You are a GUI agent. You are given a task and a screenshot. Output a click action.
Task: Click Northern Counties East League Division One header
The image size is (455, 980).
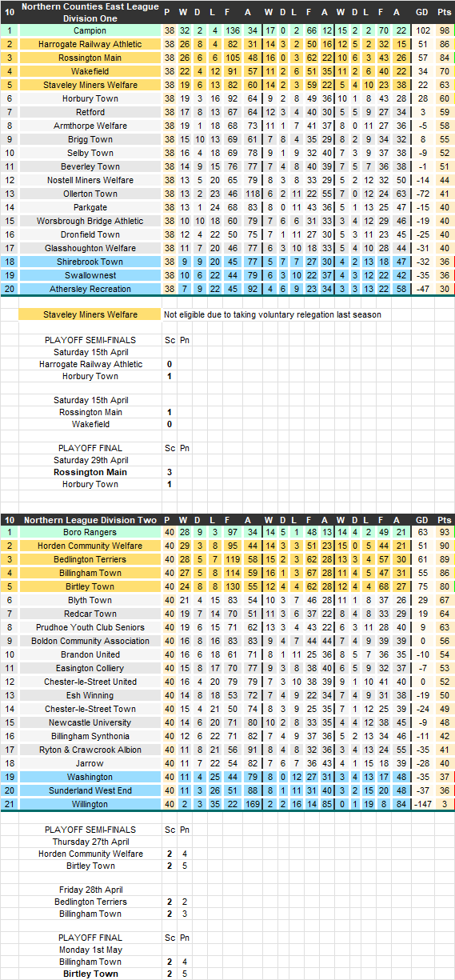click(90, 12)
